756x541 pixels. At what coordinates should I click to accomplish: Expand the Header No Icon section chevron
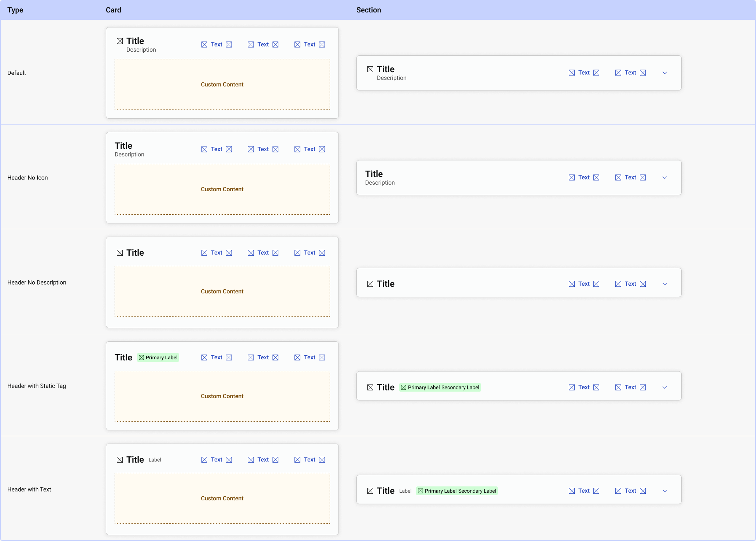click(665, 178)
